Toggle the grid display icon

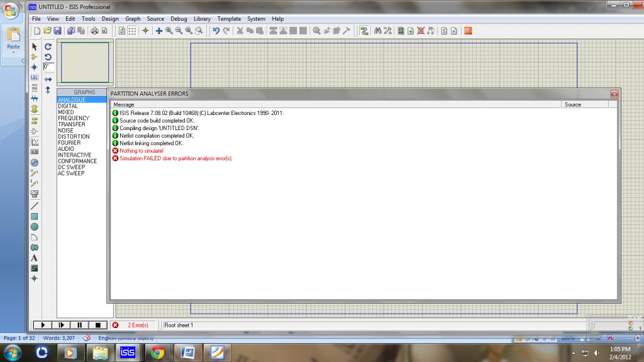click(132, 31)
